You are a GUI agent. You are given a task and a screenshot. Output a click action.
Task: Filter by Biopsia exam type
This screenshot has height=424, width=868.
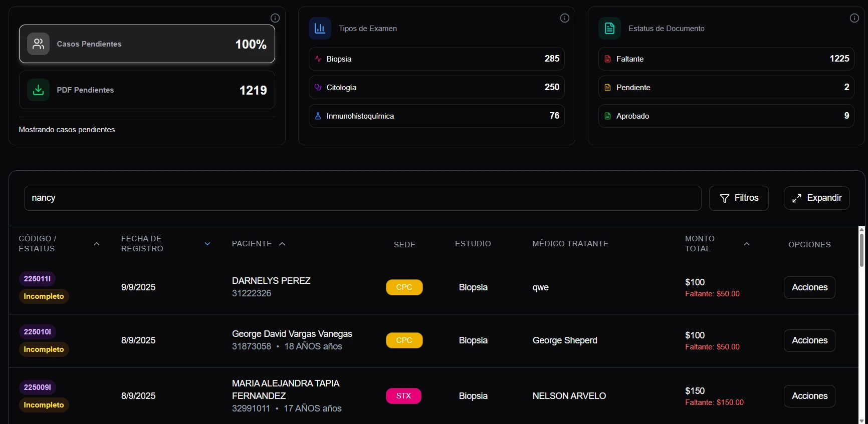click(437, 59)
